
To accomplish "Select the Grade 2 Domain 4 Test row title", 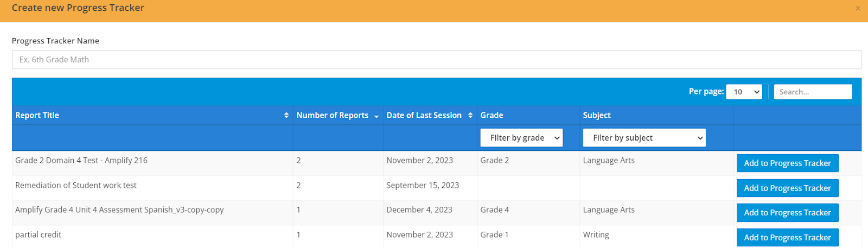I will (x=81, y=161).
